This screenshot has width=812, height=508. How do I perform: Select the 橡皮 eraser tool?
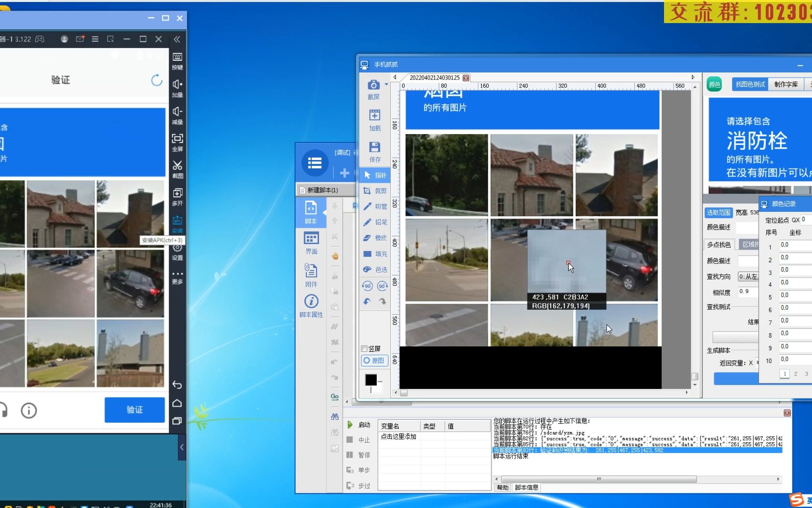click(x=375, y=238)
